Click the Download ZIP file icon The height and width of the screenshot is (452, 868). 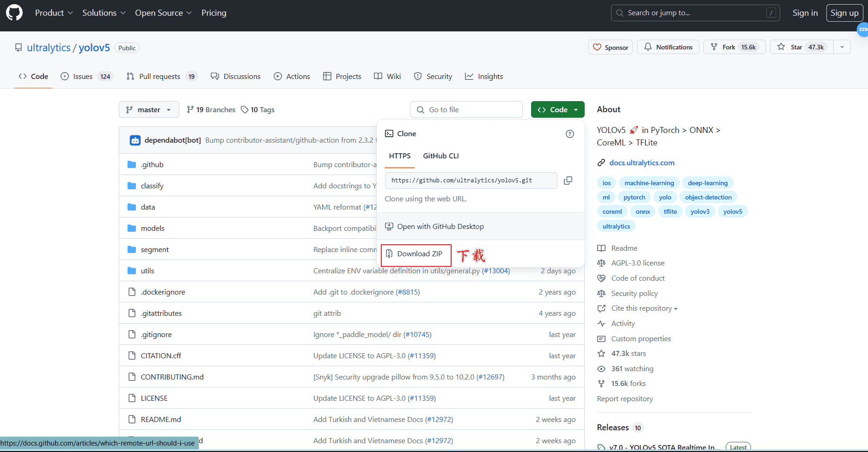389,253
